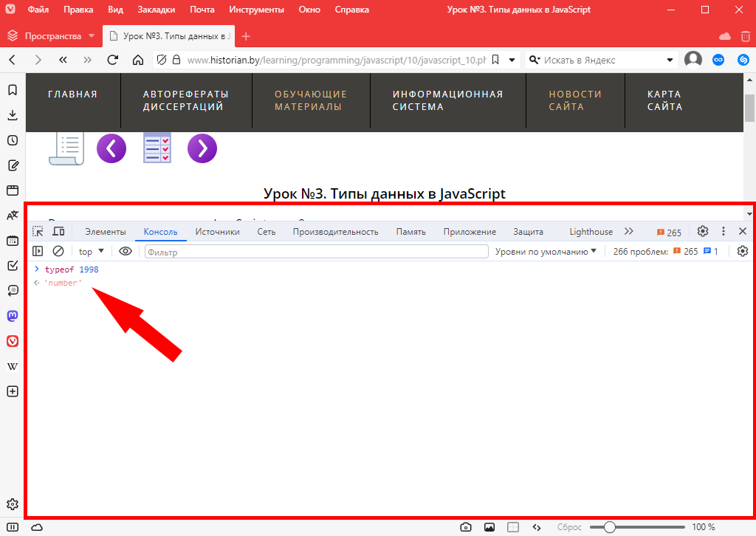The width and height of the screenshot is (756, 536).
Task: Click the capture page camera icon
Action: (x=466, y=527)
